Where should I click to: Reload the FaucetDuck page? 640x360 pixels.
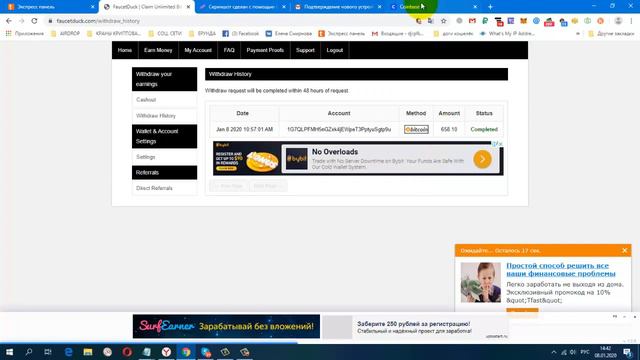(x=34, y=21)
